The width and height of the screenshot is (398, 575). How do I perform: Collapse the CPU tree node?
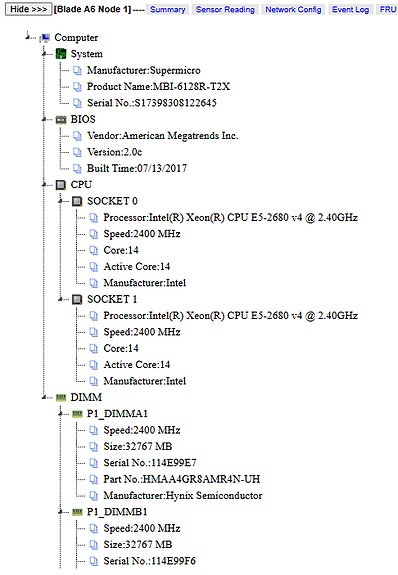pos(44,184)
